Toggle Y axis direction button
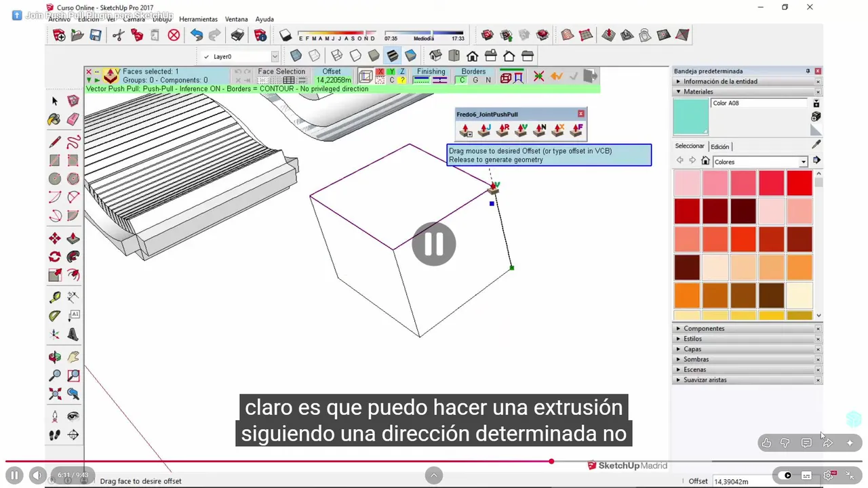Image resolution: width=868 pixels, height=488 pixels. coord(391,71)
